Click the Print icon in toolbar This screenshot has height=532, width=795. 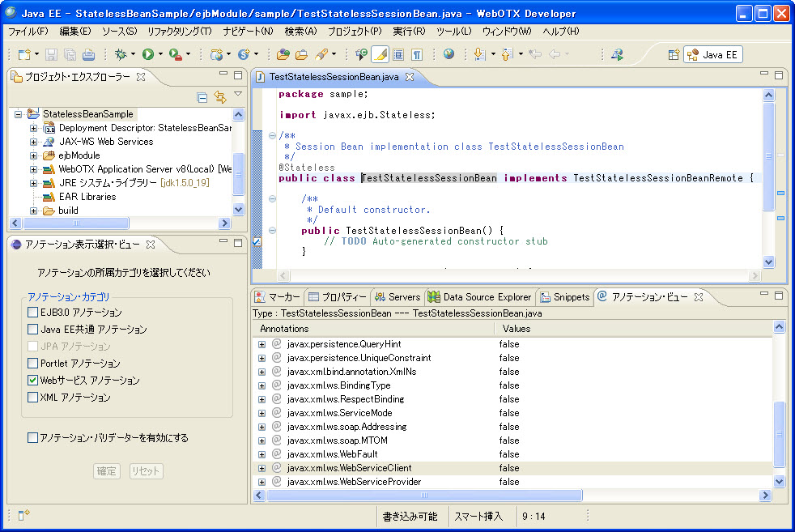coord(88,54)
